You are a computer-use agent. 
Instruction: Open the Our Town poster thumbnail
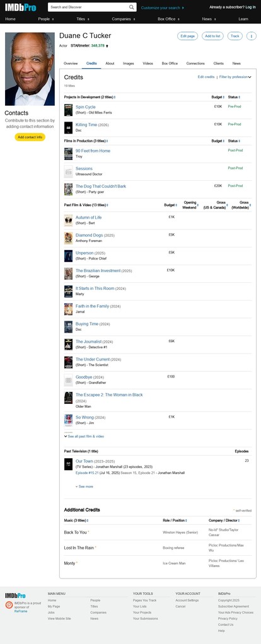(68, 464)
